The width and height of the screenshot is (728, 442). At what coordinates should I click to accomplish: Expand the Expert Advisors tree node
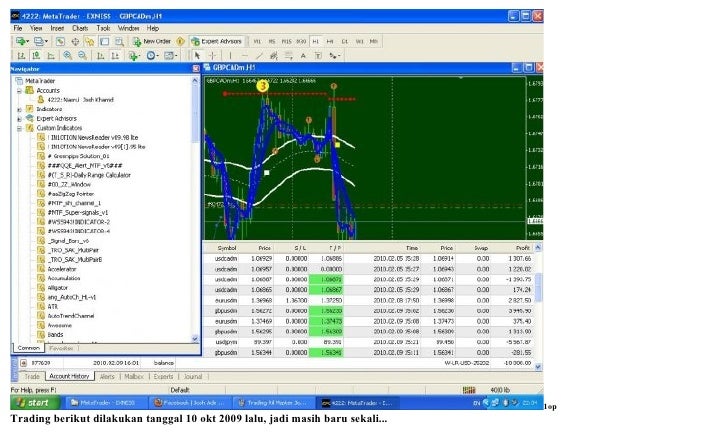[20, 118]
